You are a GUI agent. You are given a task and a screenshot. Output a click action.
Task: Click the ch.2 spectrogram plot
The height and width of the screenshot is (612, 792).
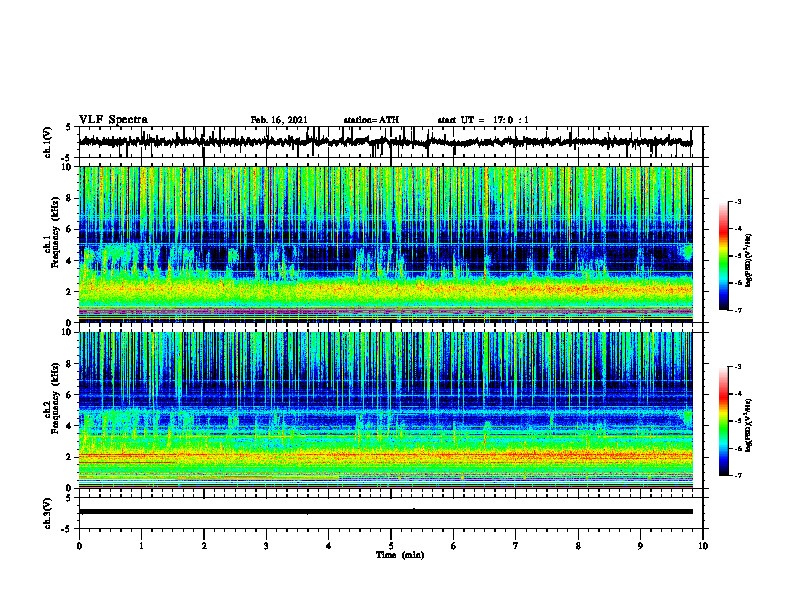[386, 410]
